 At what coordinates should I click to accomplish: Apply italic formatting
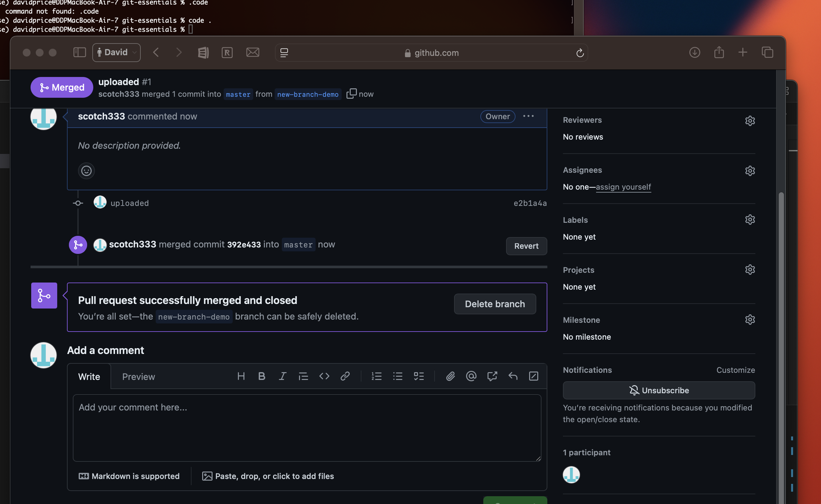click(x=282, y=376)
